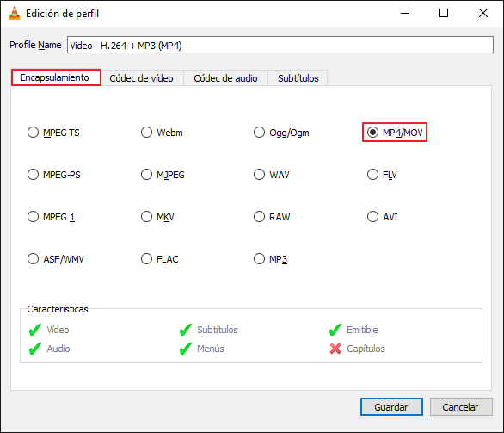The image size is (504, 433).
Task: Pick the MP4/MOV radio button
Action: (x=395, y=133)
